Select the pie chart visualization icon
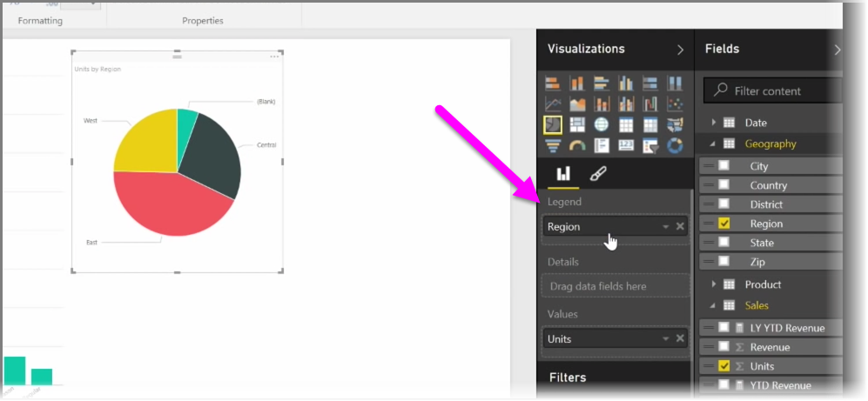 coord(552,125)
